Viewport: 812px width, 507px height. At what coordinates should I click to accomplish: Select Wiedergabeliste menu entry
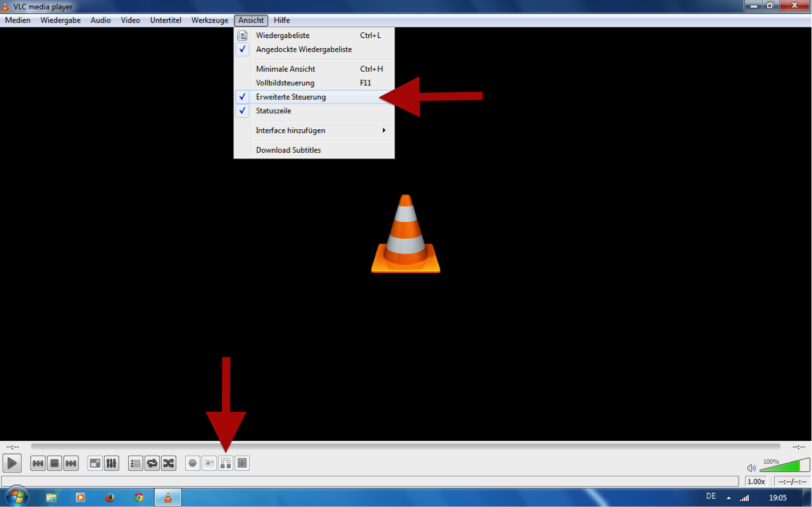pos(314,36)
